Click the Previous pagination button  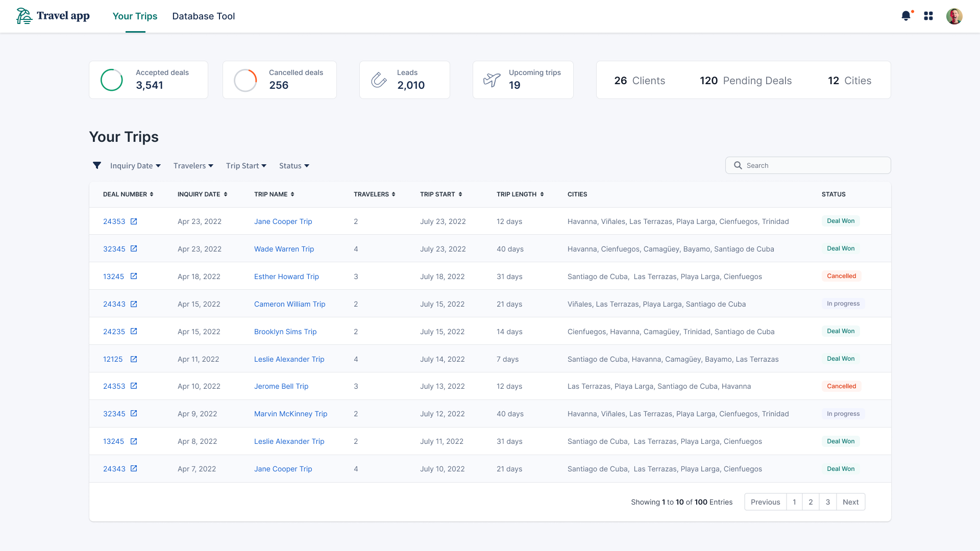tap(766, 502)
